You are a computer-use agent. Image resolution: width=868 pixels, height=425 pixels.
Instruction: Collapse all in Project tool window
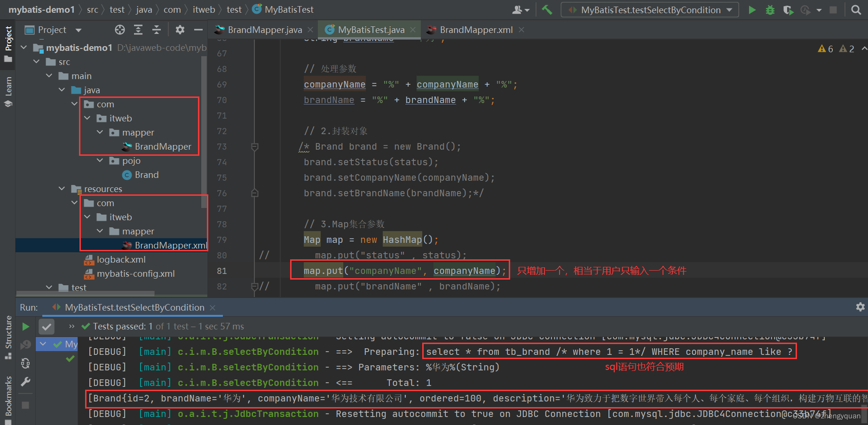coord(157,30)
